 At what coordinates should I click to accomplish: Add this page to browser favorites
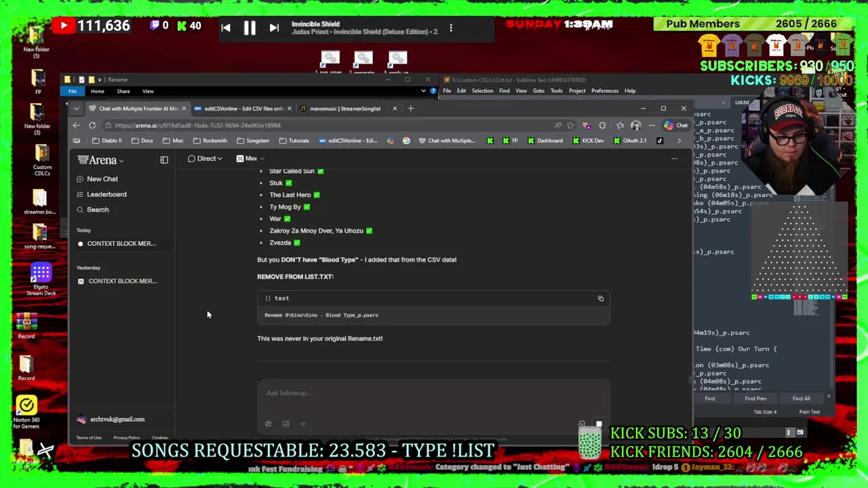click(x=570, y=125)
